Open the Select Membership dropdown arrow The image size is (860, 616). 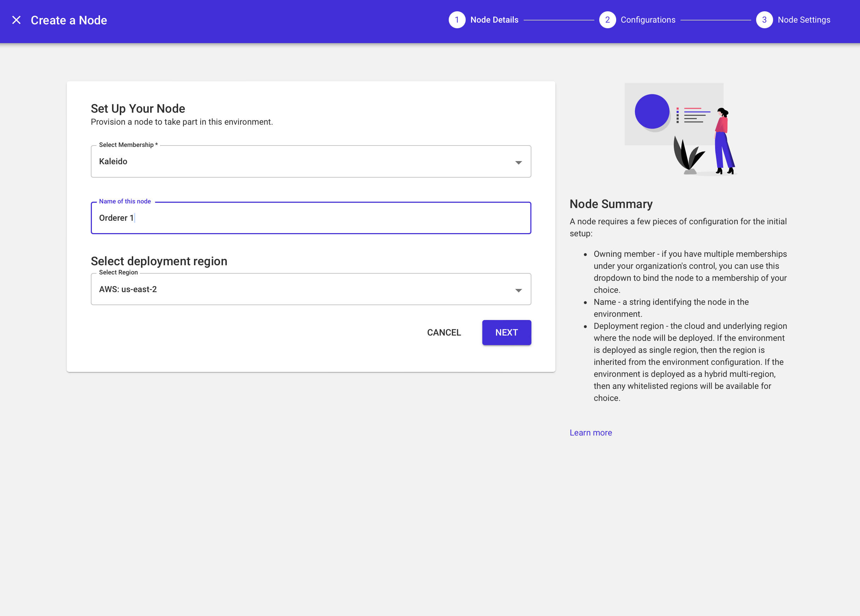[519, 163]
